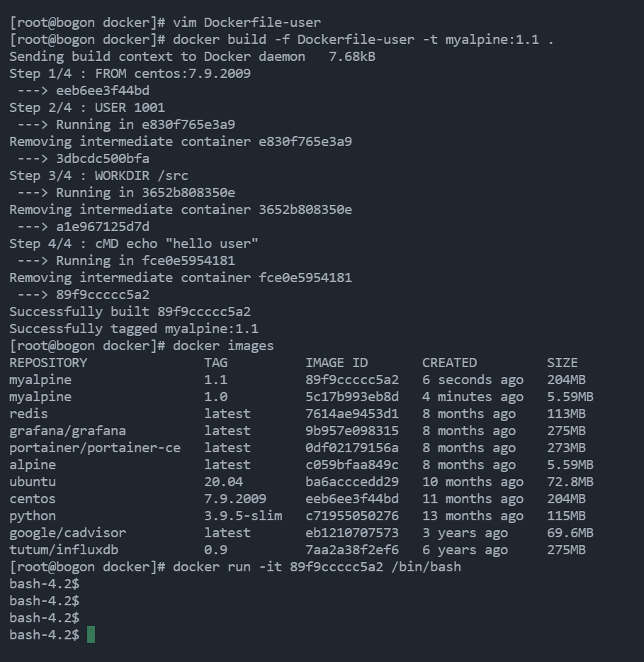Click the ubuntu 72.8MB size value

(x=570, y=482)
